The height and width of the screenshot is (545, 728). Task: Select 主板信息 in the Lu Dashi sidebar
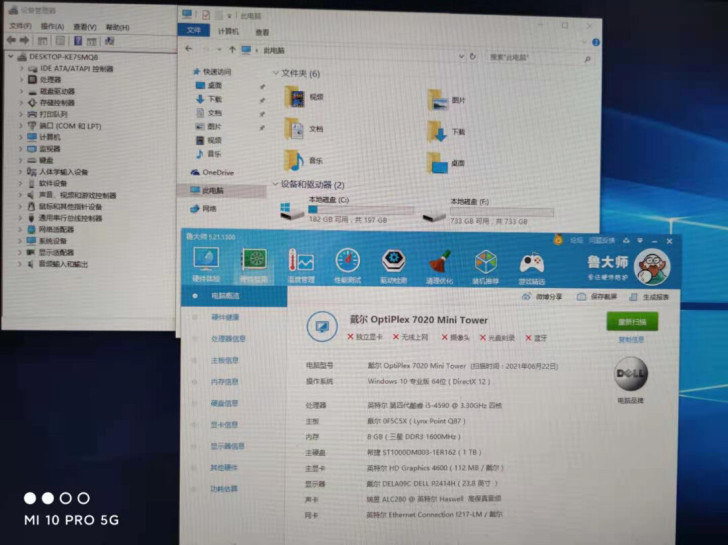pyautogui.click(x=225, y=360)
